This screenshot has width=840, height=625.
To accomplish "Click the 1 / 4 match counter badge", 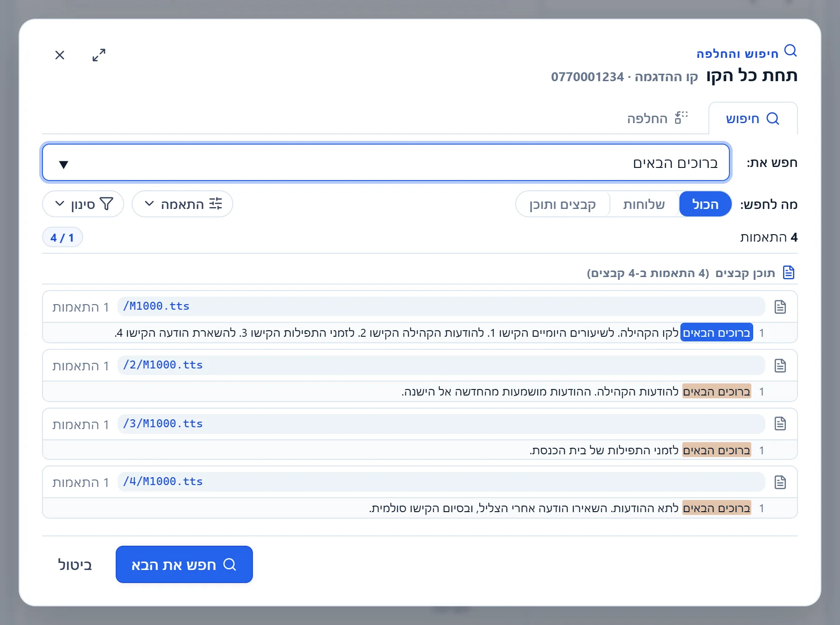I will point(63,237).
